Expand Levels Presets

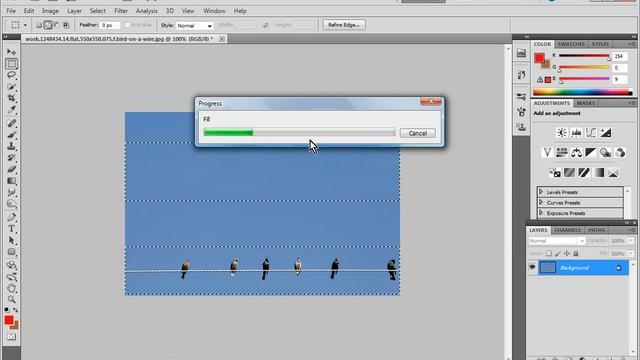pyautogui.click(x=540, y=191)
